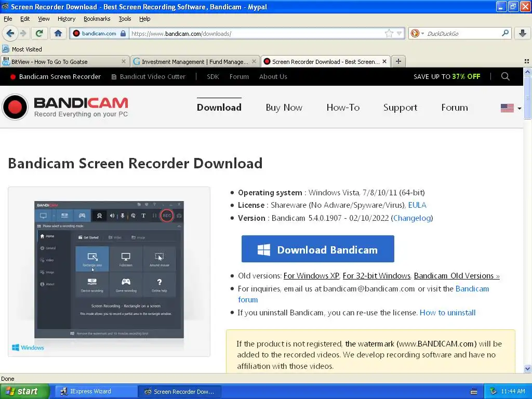Image resolution: width=532 pixels, height=399 pixels.
Task: Close the Investment Management tab
Action: coord(254,61)
